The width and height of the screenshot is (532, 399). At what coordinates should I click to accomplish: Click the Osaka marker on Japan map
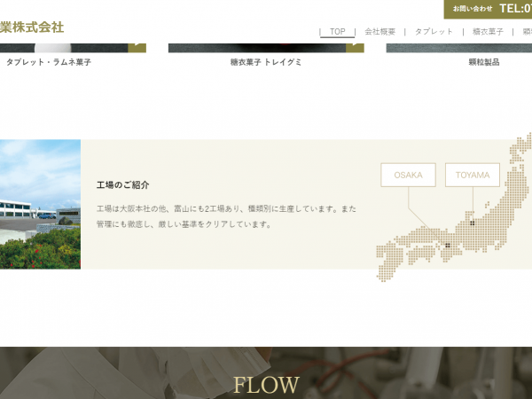pyautogui.click(x=448, y=246)
